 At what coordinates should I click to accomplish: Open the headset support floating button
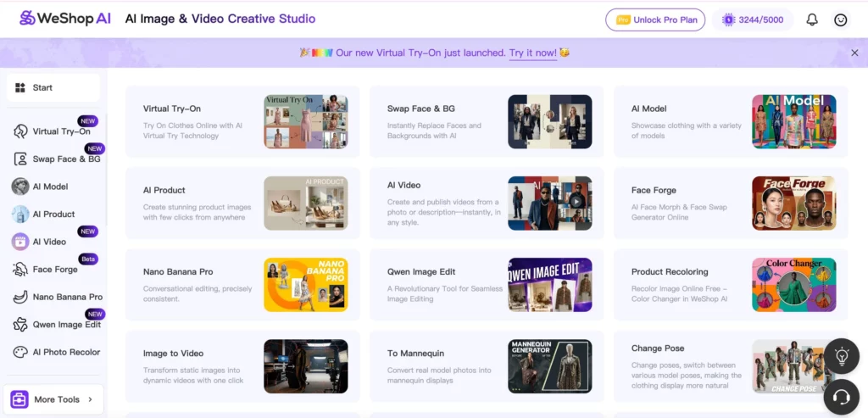pyautogui.click(x=842, y=397)
